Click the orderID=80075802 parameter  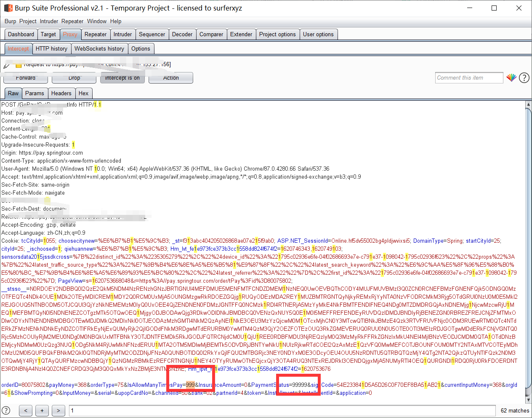click(x=23, y=385)
